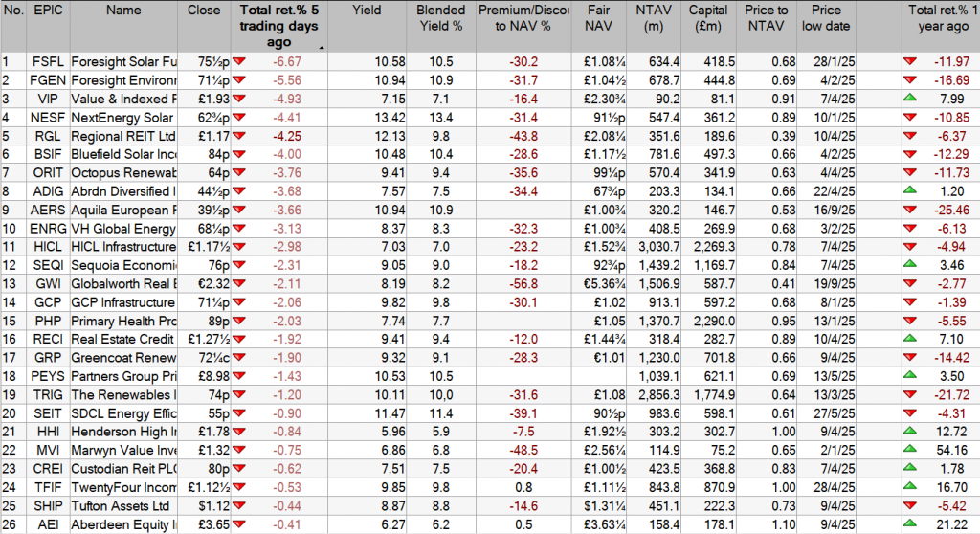Select Real Estate Credit name cell
980x534 pixels.
[123, 340]
